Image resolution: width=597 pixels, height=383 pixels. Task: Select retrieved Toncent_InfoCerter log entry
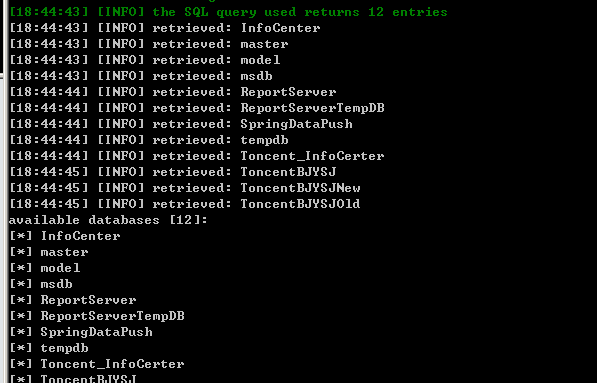(x=196, y=156)
